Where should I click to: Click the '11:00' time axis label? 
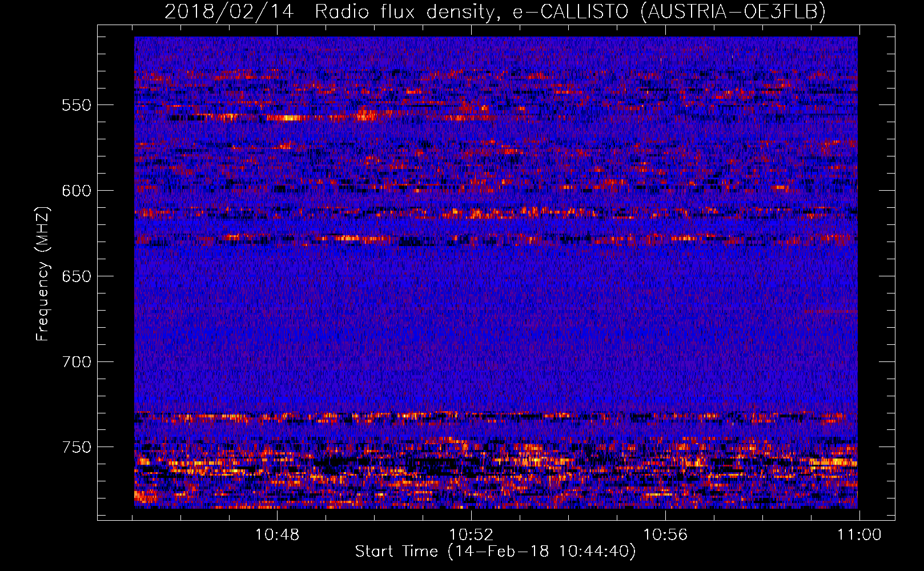[x=859, y=535]
